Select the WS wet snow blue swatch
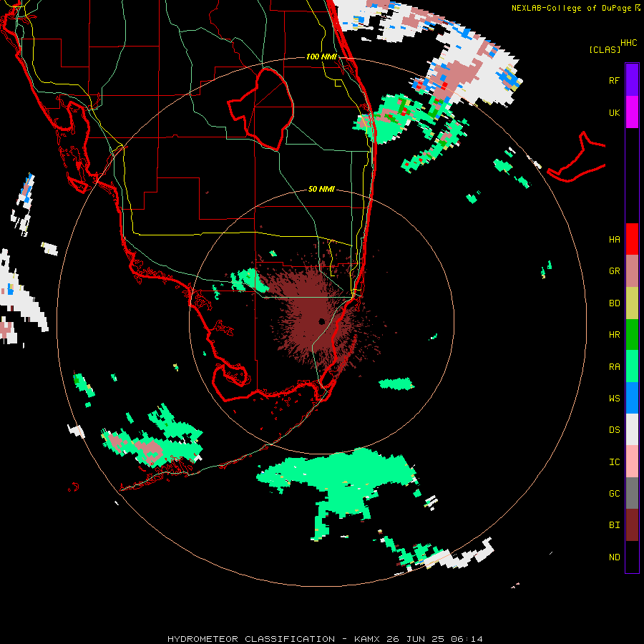The width and height of the screenshot is (644, 644). [x=632, y=398]
